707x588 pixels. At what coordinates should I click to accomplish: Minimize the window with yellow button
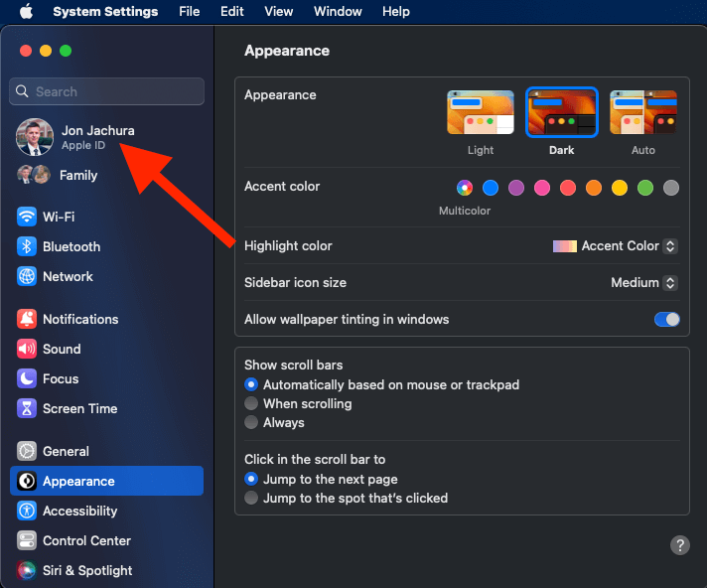[x=46, y=51]
